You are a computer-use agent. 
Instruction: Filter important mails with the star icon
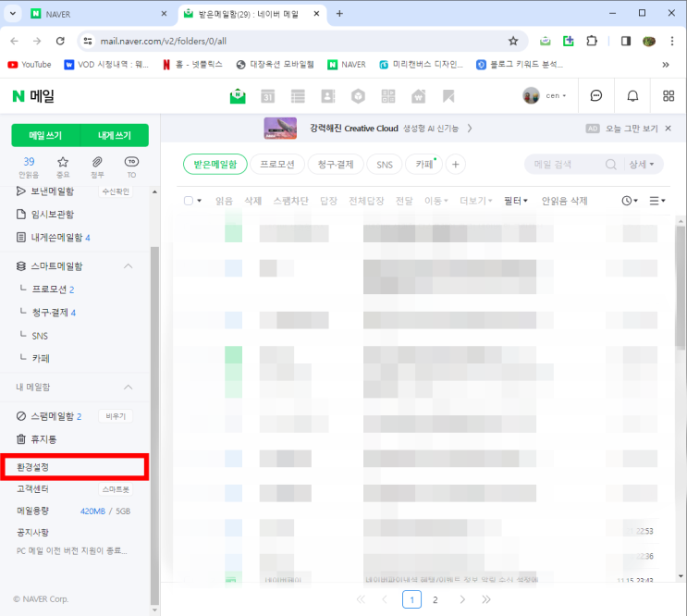pos(63,166)
